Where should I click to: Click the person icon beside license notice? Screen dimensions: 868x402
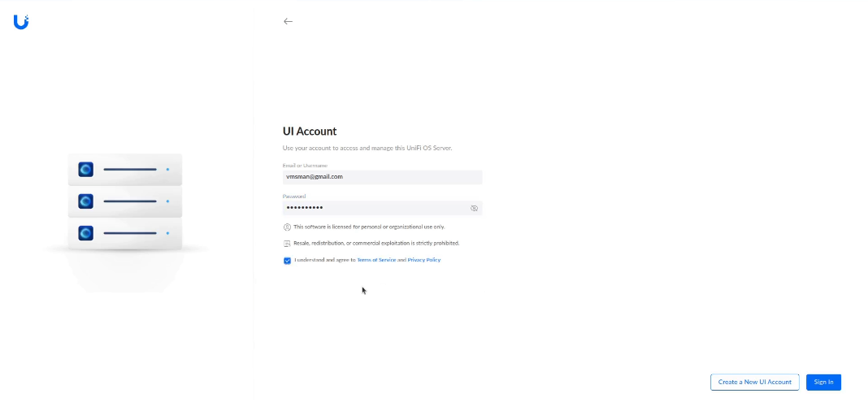point(288,227)
